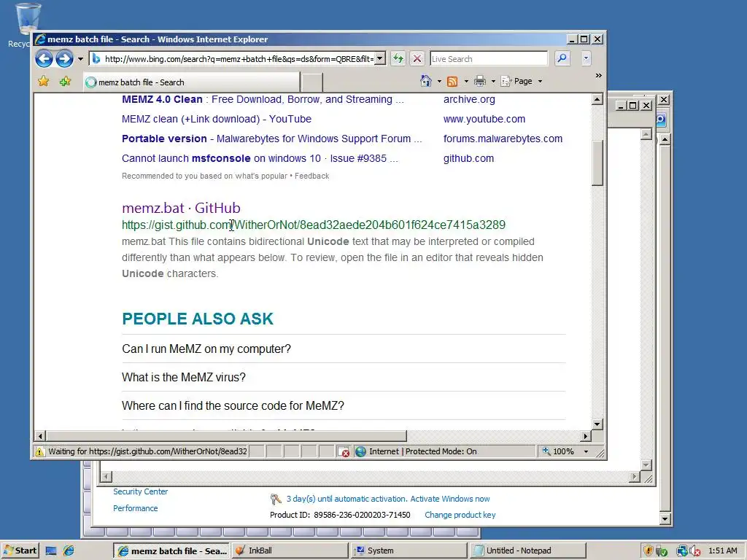Viewport: 747px width, 560px height.
Task: Open Favorites Center star icon
Action: [43, 82]
